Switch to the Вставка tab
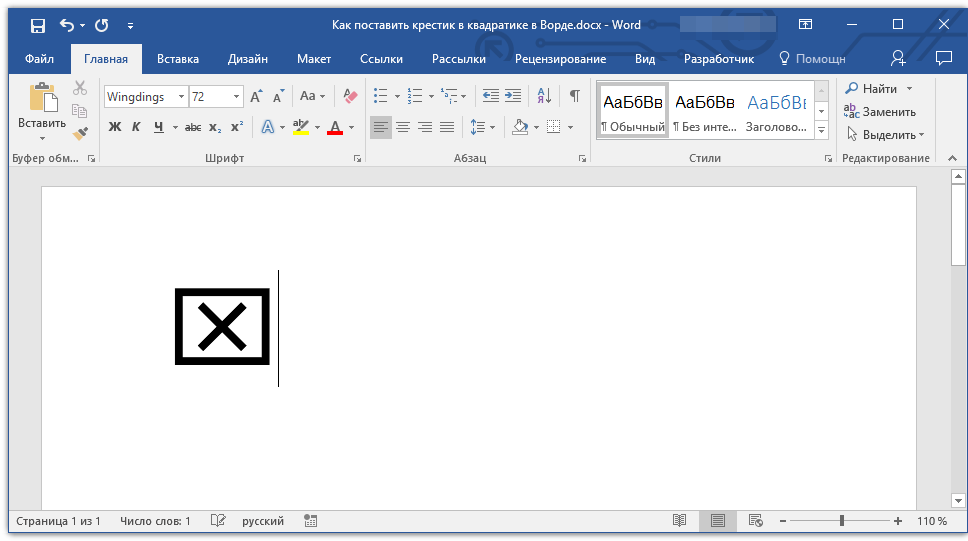Image resolution: width=968 pixels, height=541 pixels. coord(178,59)
